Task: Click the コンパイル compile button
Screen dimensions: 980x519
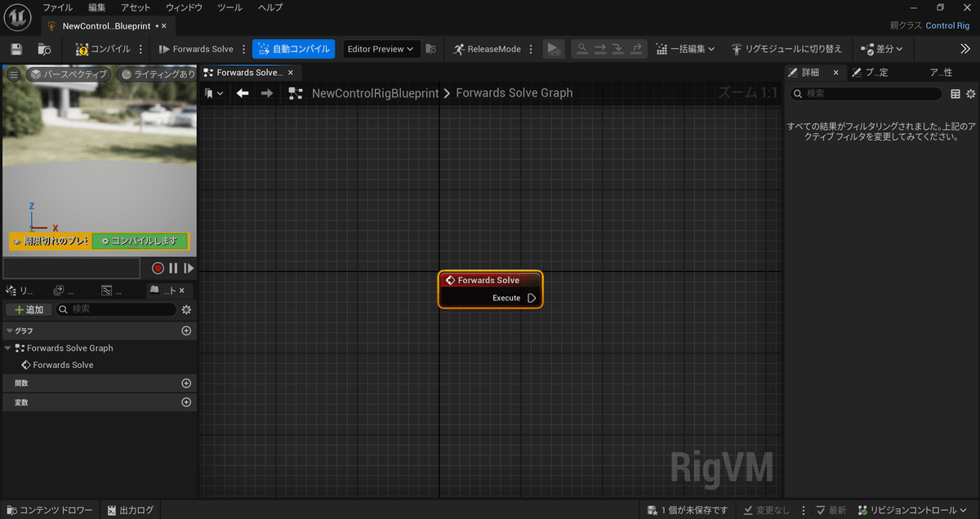Action: tap(103, 49)
